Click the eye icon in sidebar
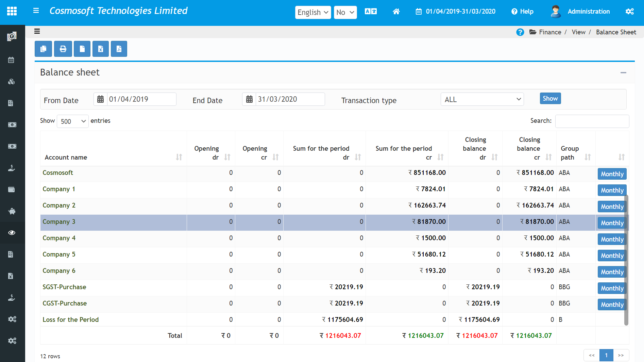The width and height of the screenshot is (644, 362). pos(12,233)
